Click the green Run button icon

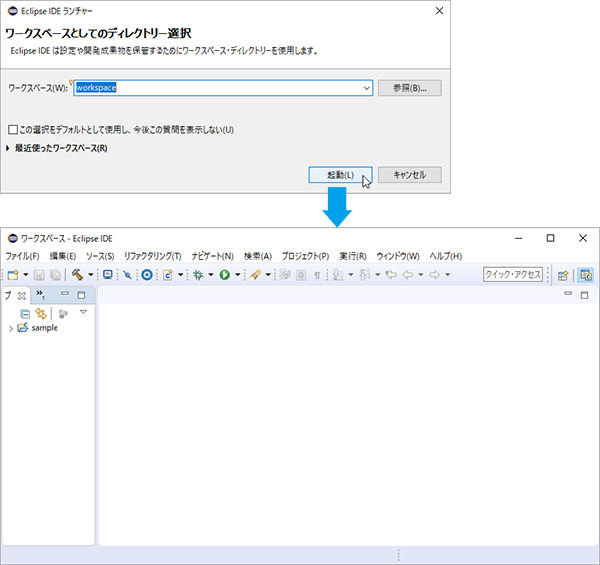click(225, 275)
